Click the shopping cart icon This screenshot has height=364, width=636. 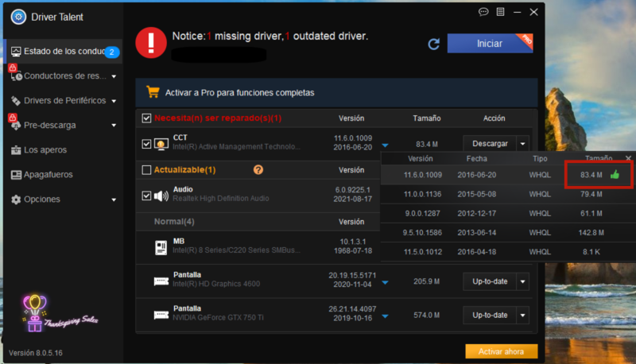click(x=153, y=92)
